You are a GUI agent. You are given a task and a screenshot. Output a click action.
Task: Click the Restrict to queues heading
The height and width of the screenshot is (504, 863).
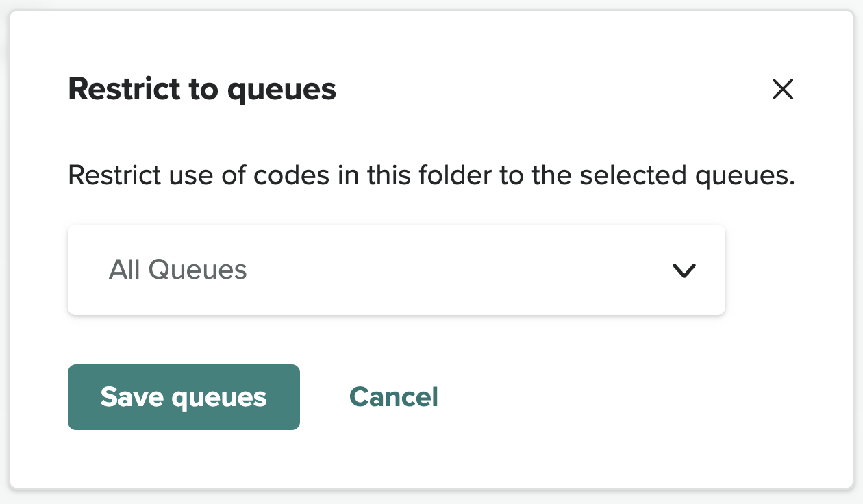tap(202, 89)
